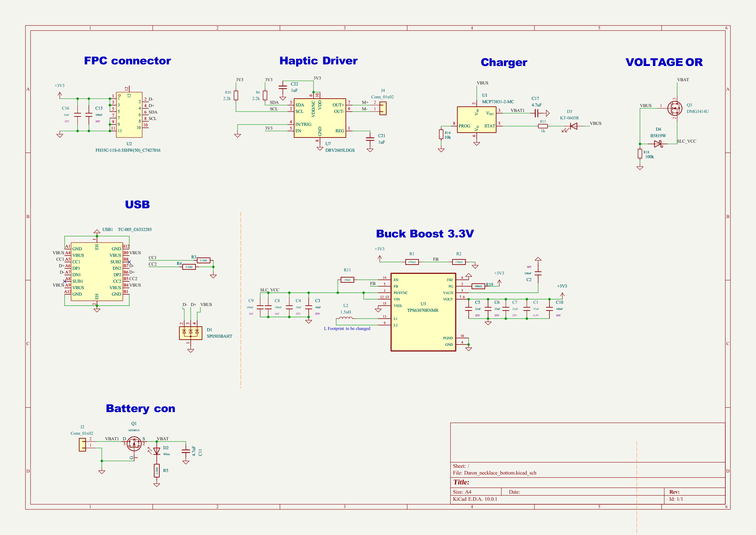
Task: Click the 'Battery con' section heading
Action: pos(141,409)
